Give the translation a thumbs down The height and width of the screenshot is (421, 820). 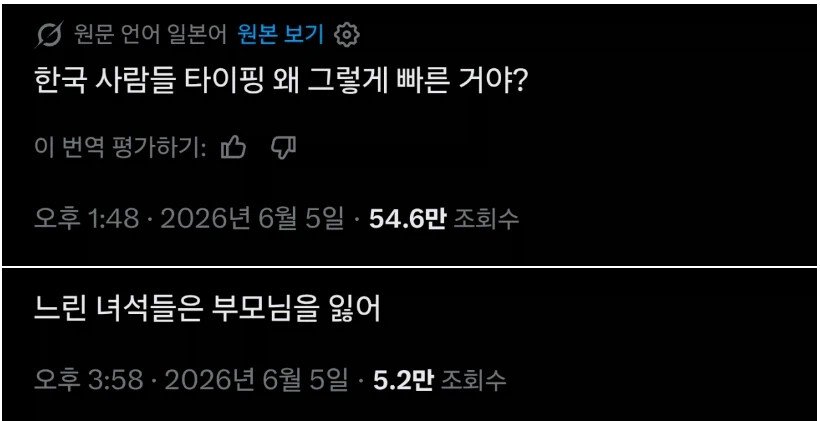point(284,147)
